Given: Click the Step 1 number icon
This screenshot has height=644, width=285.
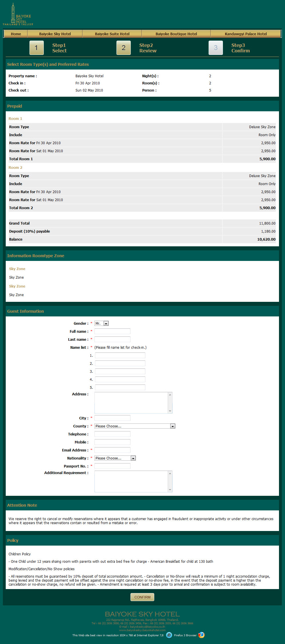Looking at the screenshot, I should click(x=36, y=48).
